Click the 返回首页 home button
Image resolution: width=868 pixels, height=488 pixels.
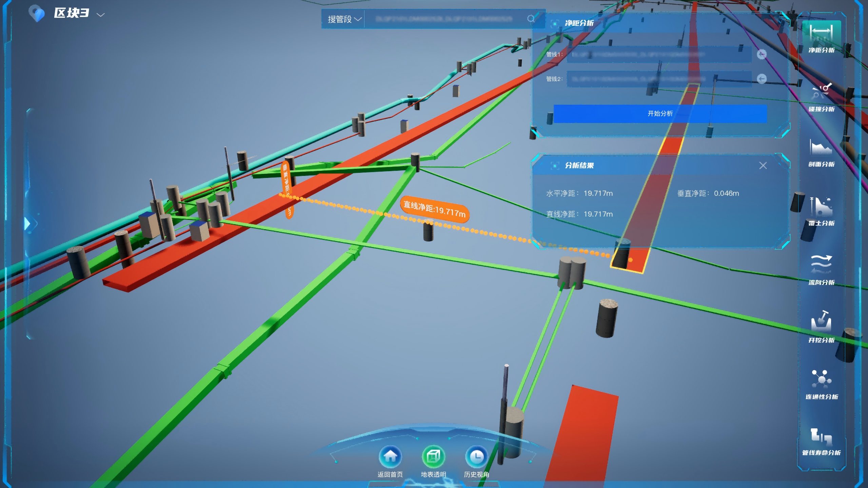[x=390, y=456]
